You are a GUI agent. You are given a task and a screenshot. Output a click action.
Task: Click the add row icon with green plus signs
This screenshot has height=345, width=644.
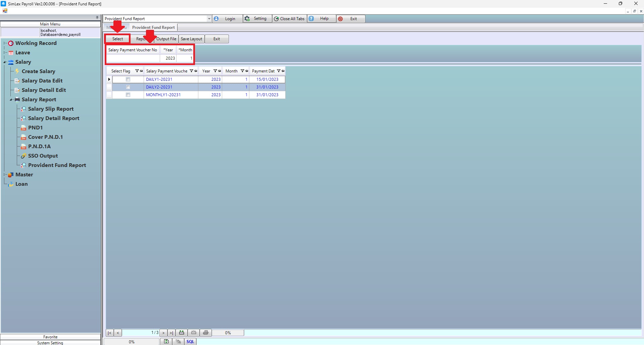click(x=182, y=333)
